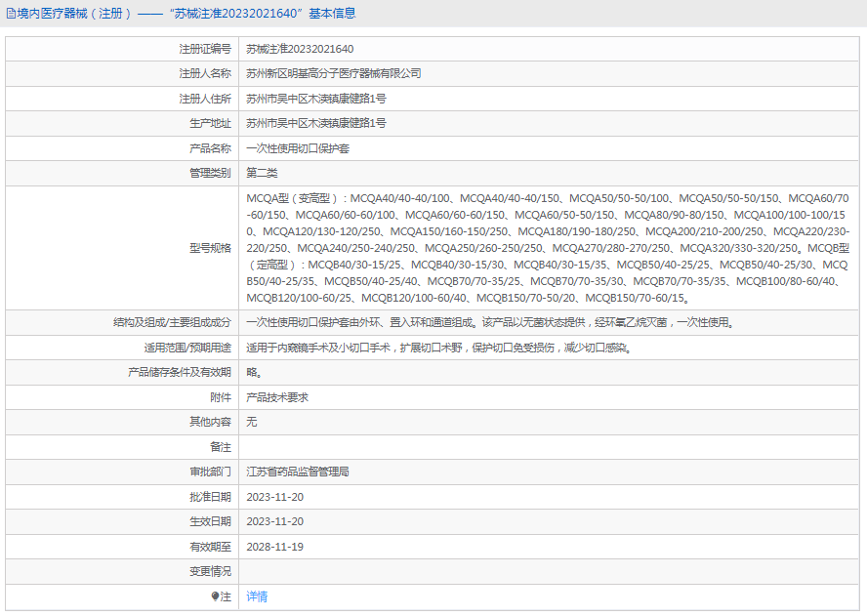Open the 详情 link in the 注 row
Screen dimensions: 867x616
click(257, 596)
